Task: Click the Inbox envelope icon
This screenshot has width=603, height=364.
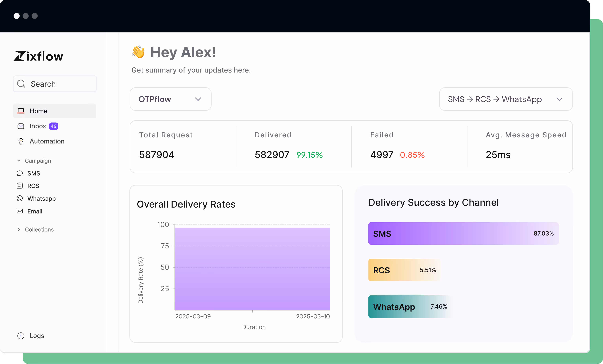Action: tap(21, 126)
